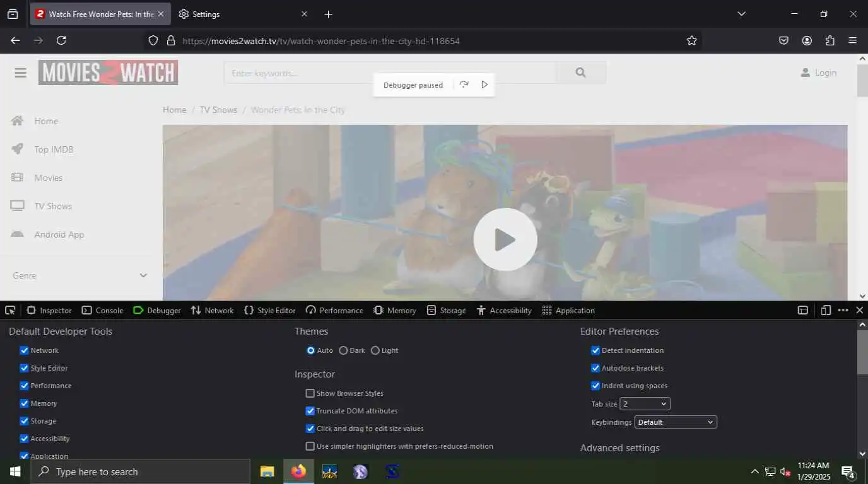Close the Settings tab
Viewport: 868px width, 484px height.
click(x=304, y=14)
